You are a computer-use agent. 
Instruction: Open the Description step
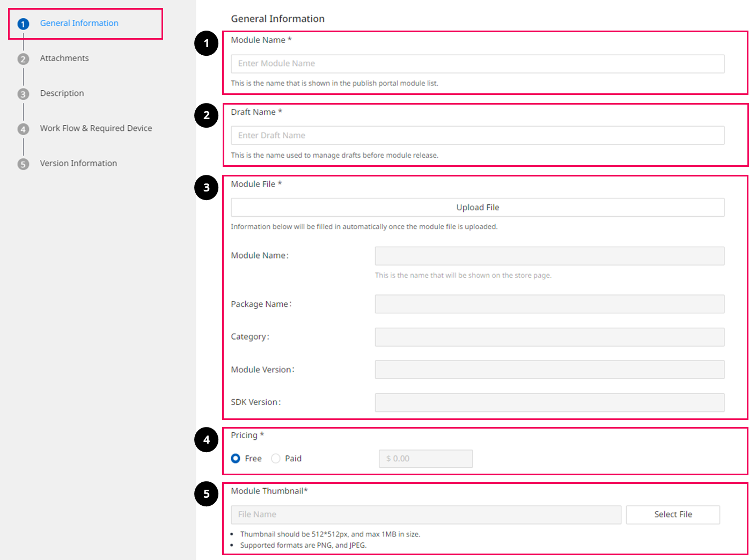(62, 93)
